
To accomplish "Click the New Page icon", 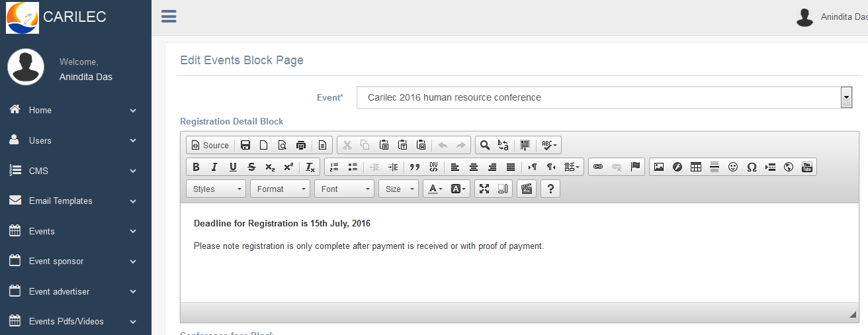I will 263,145.
